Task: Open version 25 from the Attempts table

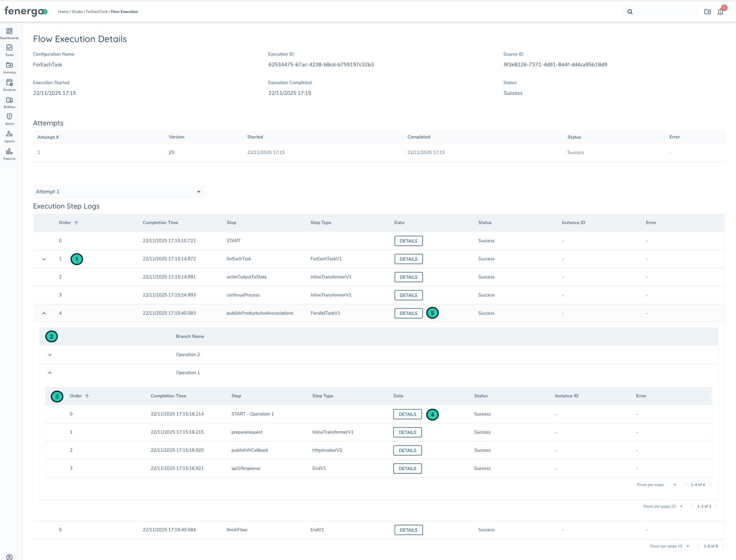Action: 172,152
